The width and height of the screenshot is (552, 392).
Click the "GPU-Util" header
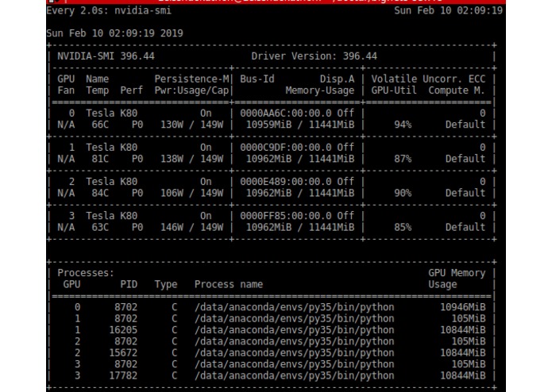point(394,90)
